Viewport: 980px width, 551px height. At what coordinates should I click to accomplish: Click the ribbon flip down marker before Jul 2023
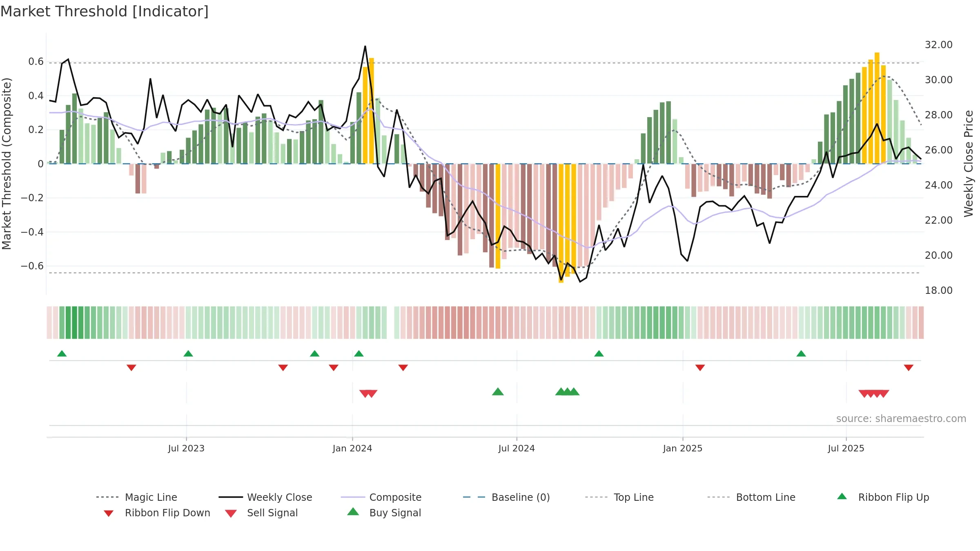131,368
